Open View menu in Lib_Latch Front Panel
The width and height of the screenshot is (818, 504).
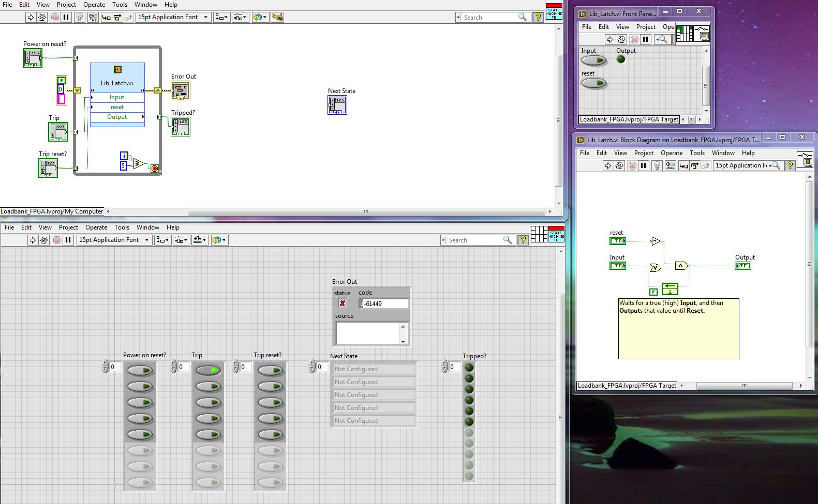[x=622, y=27]
